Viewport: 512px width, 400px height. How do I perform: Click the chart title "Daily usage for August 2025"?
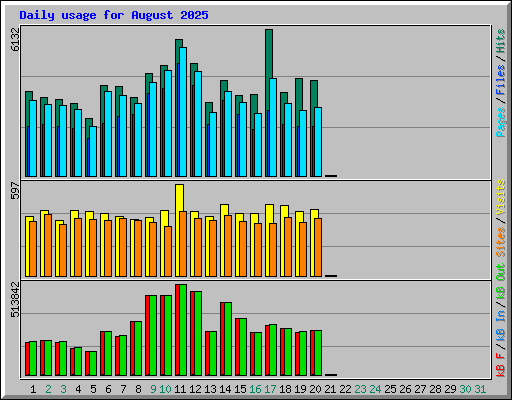pyautogui.click(x=114, y=15)
